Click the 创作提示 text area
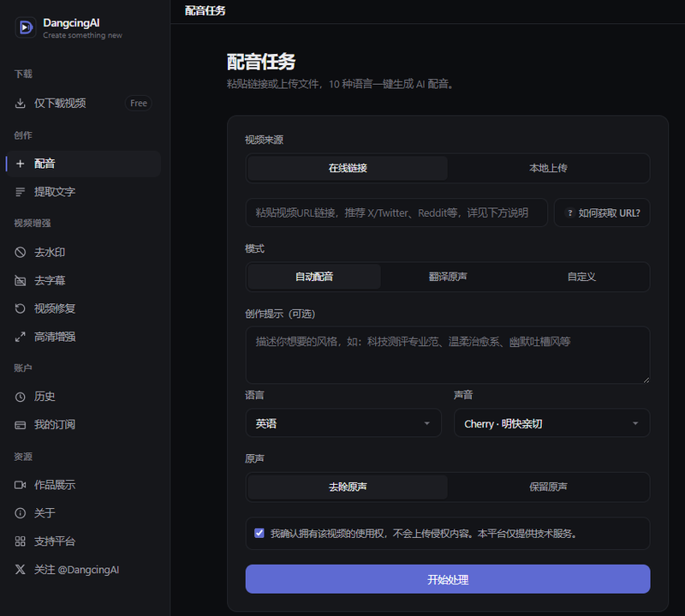The width and height of the screenshot is (685, 616). pos(448,356)
